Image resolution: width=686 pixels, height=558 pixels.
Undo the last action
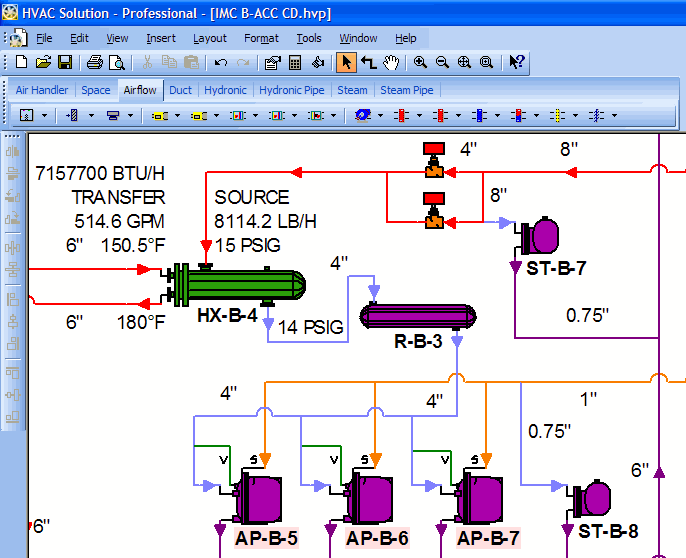[222, 62]
